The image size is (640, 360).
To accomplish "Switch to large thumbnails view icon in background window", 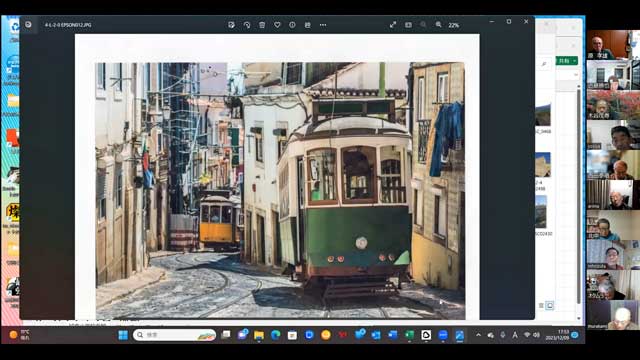I will click(549, 305).
